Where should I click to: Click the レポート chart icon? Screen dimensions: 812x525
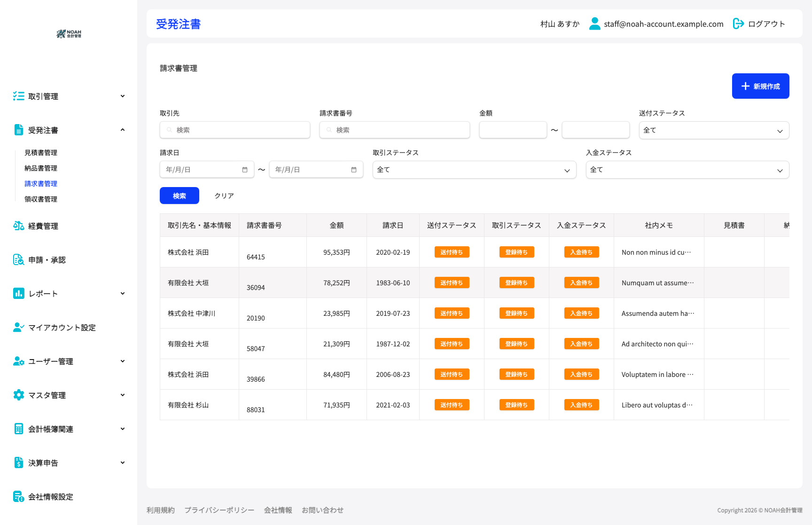[x=19, y=293]
